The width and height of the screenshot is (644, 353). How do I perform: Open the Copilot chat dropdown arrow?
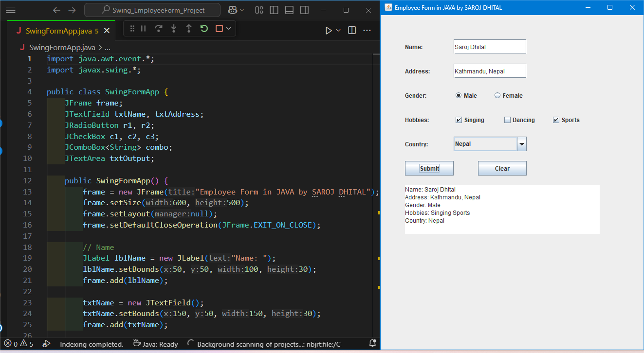click(x=242, y=10)
